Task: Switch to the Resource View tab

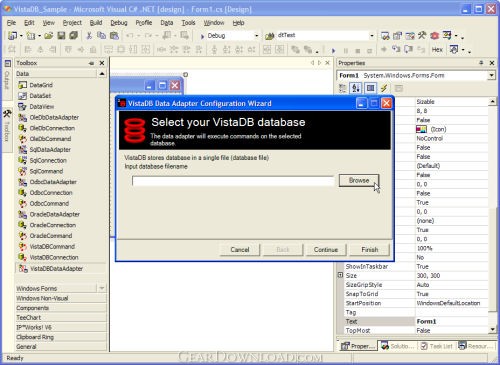Action: pos(476,346)
